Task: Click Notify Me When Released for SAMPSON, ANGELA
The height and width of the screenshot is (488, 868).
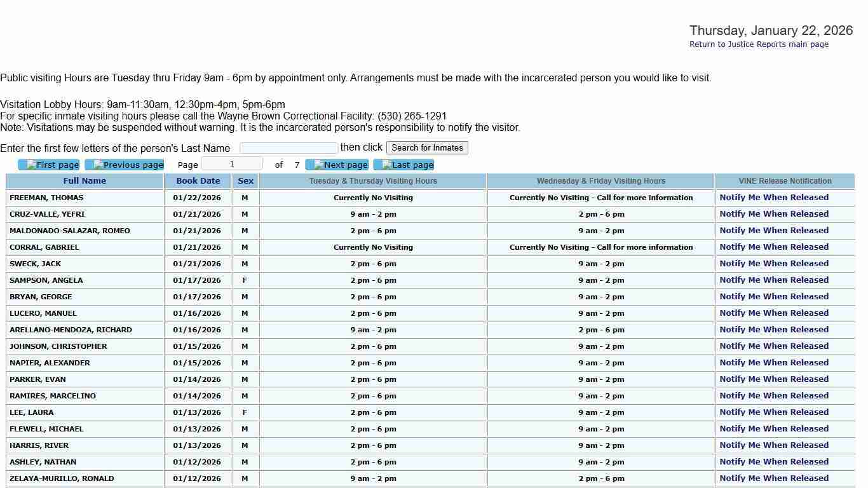Action: pos(774,280)
